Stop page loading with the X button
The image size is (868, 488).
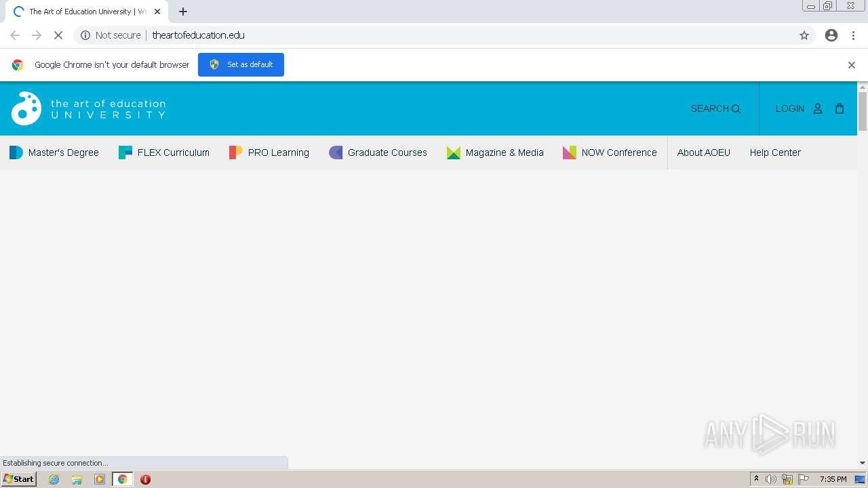[x=58, y=35]
